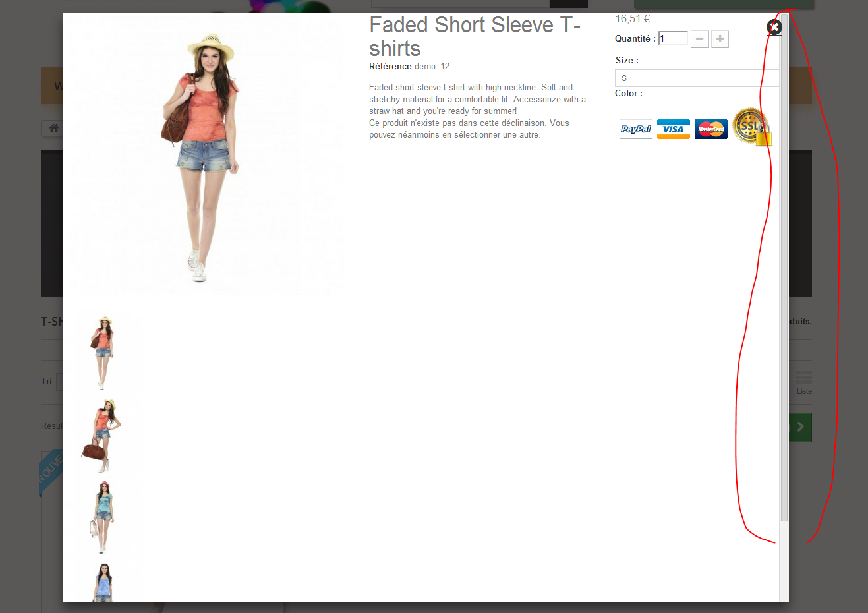Image resolution: width=868 pixels, height=613 pixels.
Task: Click the reference text demo_12
Action: tap(432, 66)
